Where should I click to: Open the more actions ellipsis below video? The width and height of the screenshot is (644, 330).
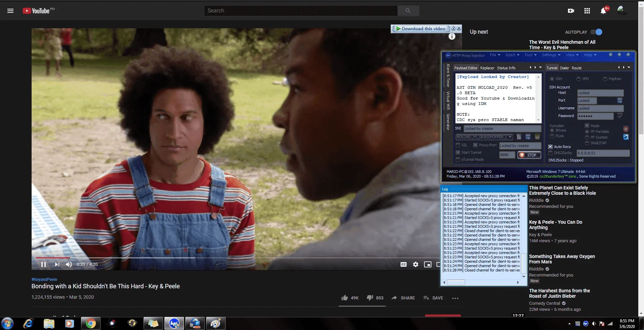tap(455, 298)
